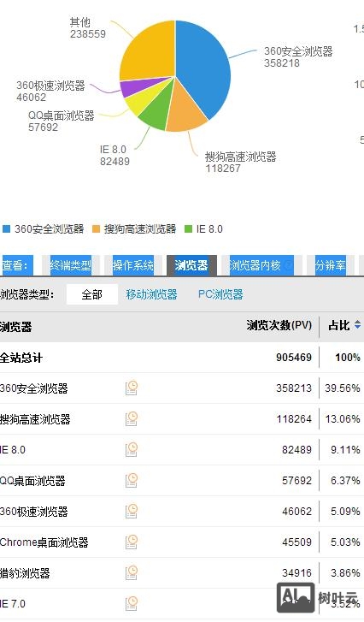Open the 分辨率 tab

(331, 265)
